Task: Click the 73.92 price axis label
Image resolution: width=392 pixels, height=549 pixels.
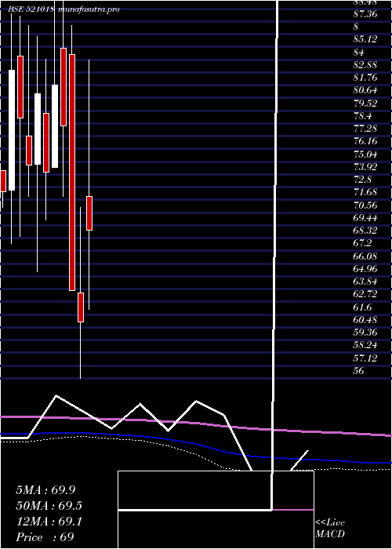Action: (365, 166)
